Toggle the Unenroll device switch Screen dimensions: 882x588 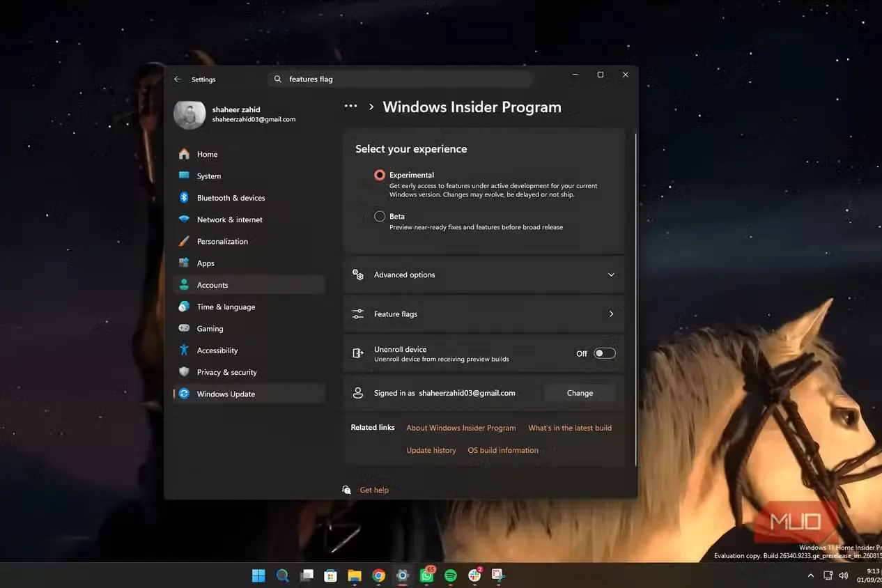pyautogui.click(x=605, y=353)
